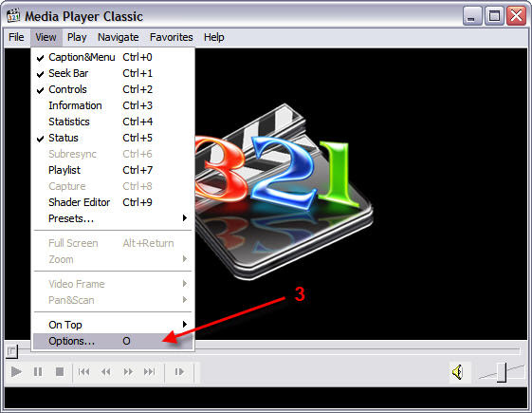Open the Navigate menu
This screenshot has height=413, width=532.
click(x=119, y=37)
